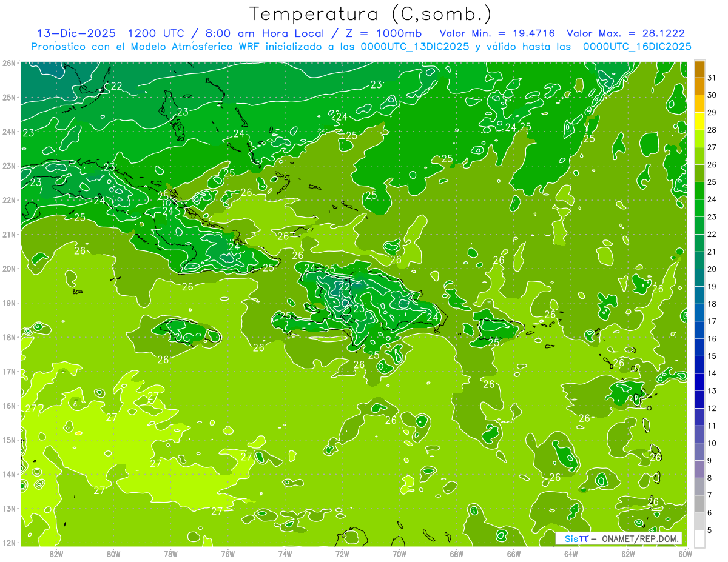Click colorbar label "10"
728x562 pixels.
click(x=712, y=443)
